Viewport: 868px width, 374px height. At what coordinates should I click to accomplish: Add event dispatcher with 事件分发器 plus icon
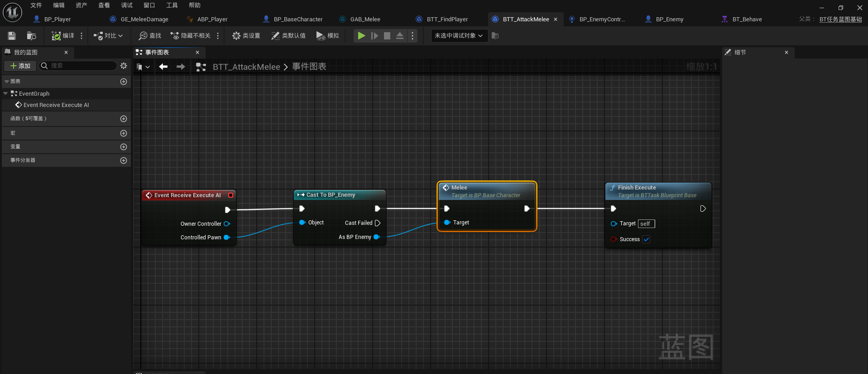(x=124, y=160)
